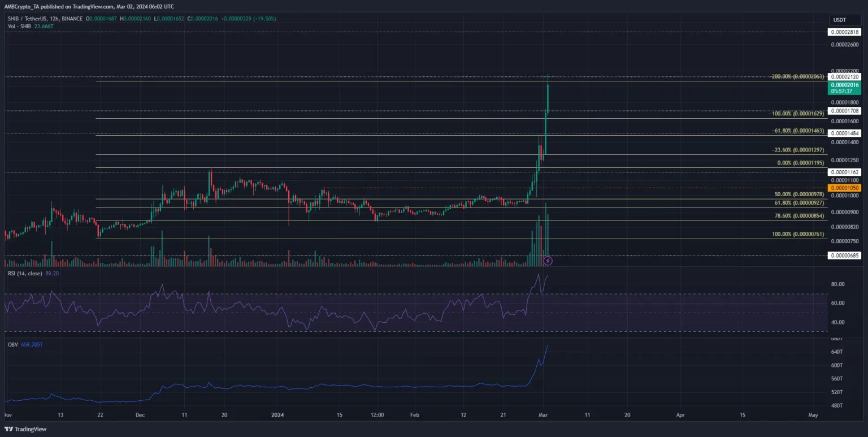Click the 100.00% (0.00000761) Fibonacci level label
Image resolution: width=868 pixels, height=437 pixels.
point(798,234)
